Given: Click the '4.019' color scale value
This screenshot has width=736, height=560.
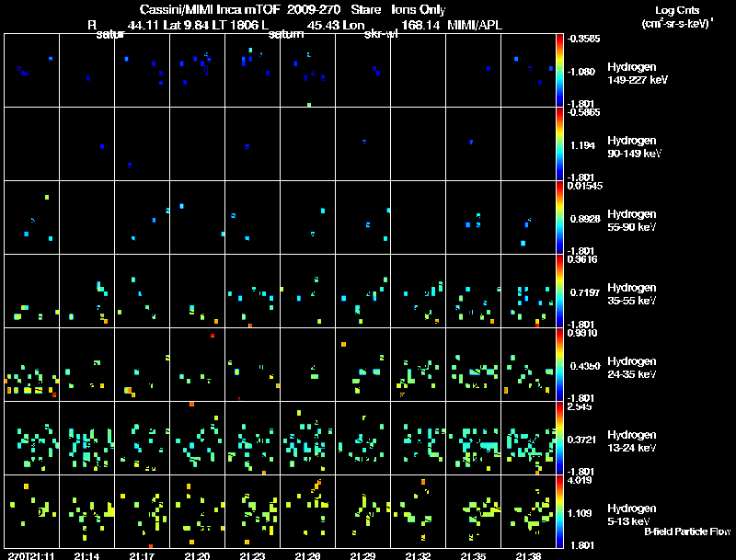Looking at the screenshot, I should pos(580,480).
